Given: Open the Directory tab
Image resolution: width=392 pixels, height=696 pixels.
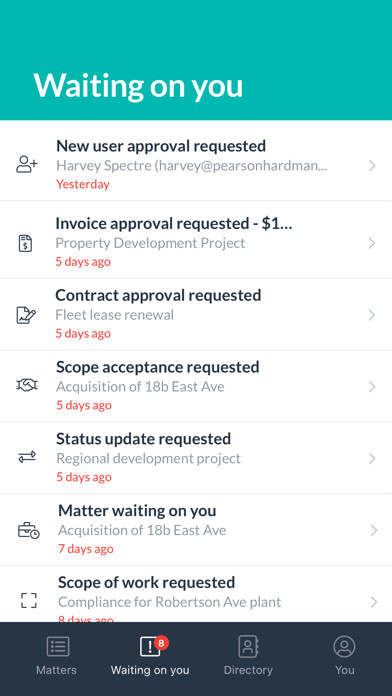Looking at the screenshot, I should click(x=248, y=656).
